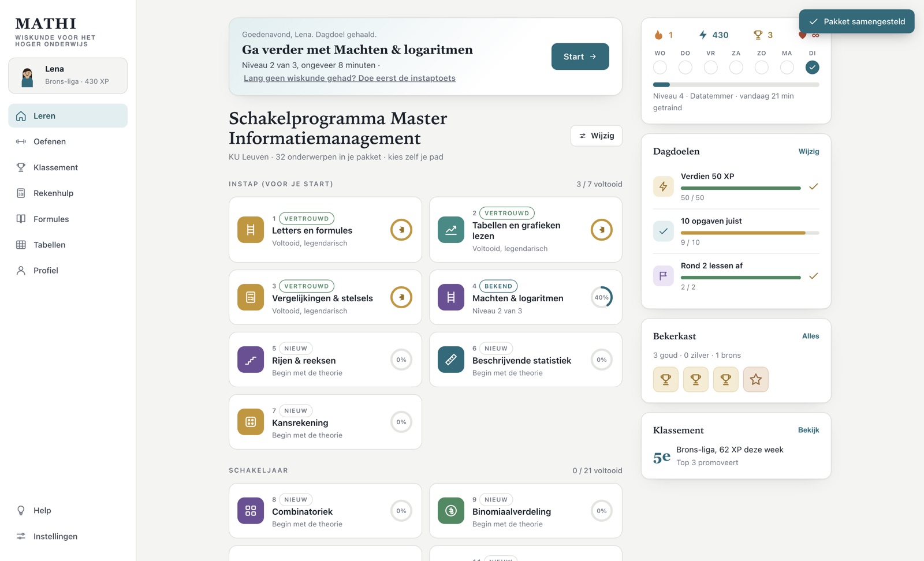Open the Help item in the sidebar

pos(68,511)
